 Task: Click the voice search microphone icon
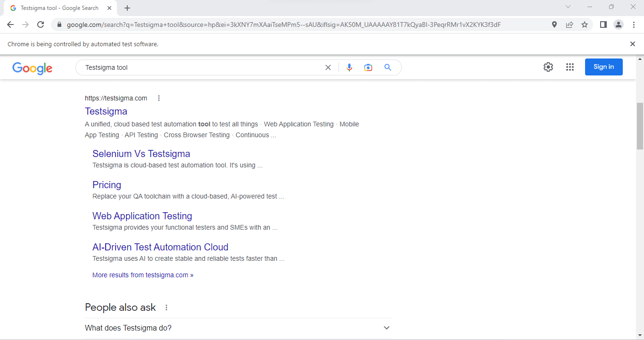[349, 67]
